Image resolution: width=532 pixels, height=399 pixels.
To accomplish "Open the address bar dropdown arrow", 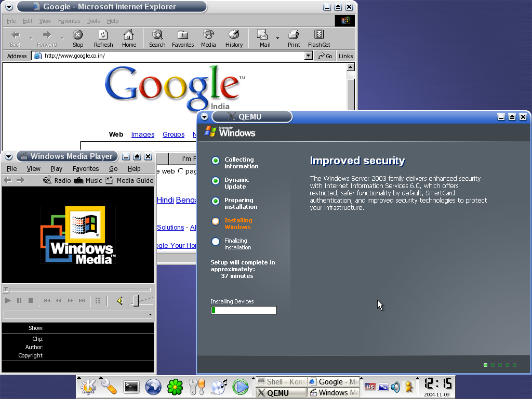I will click(x=308, y=56).
